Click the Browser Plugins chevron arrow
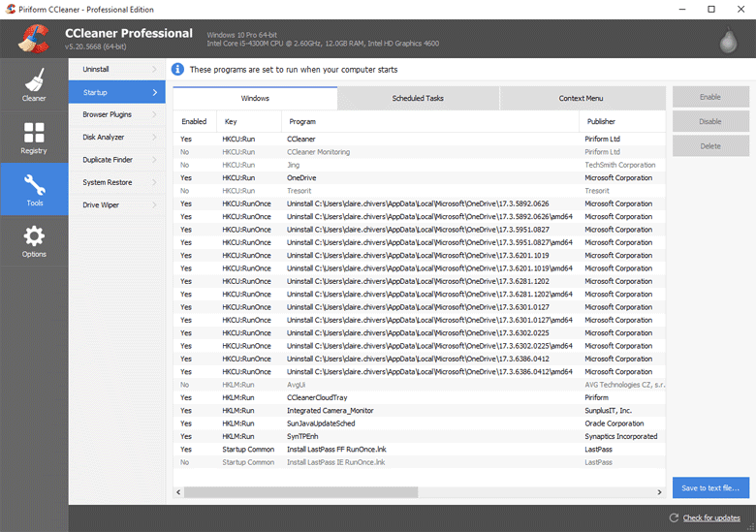This screenshot has width=756, height=532. tap(154, 114)
